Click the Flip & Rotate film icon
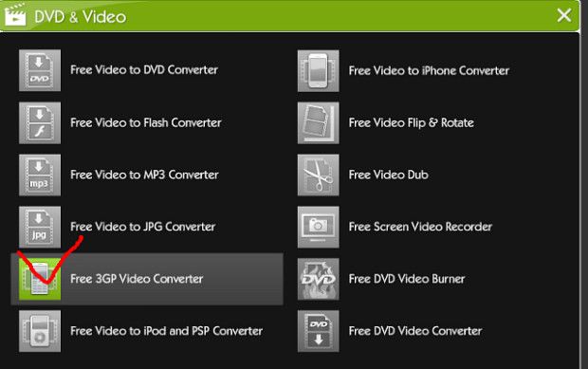Image resolution: width=588 pixels, height=369 pixels. click(x=319, y=123)
